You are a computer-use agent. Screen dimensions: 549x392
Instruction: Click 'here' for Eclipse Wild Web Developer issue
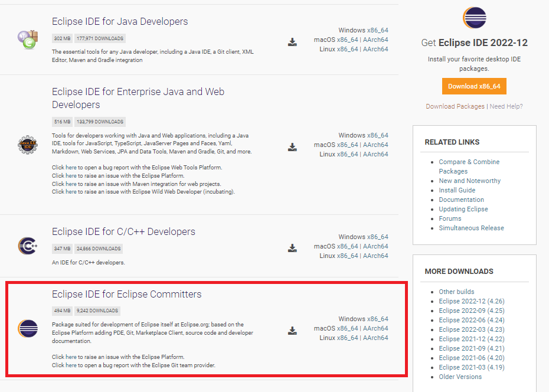click(71, 192)
